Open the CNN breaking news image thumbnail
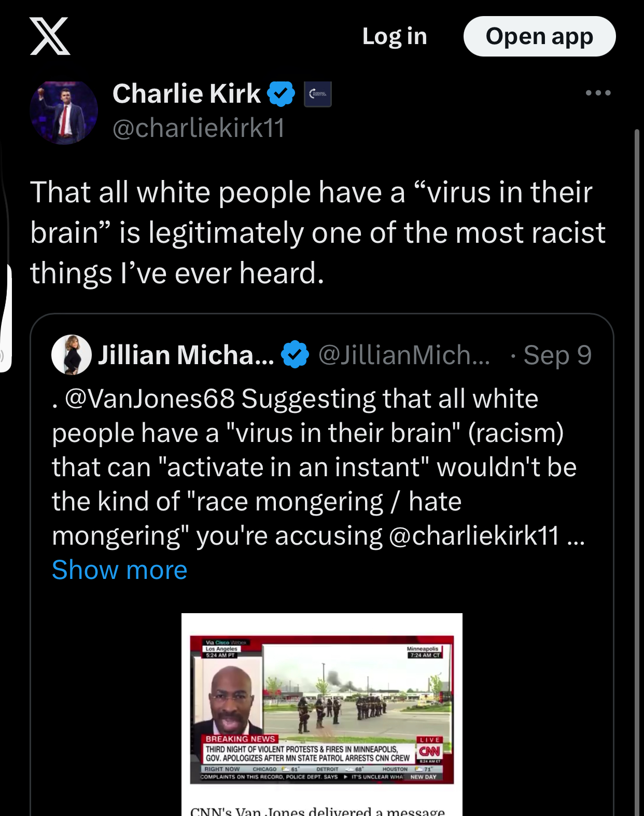The image size is (644, 816). [321, 709]
